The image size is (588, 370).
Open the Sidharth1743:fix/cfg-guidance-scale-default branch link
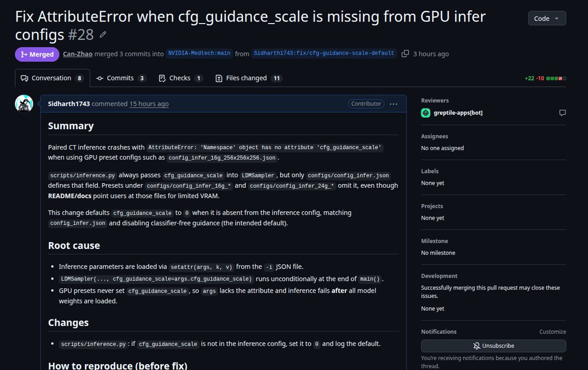tap(324, 53)
